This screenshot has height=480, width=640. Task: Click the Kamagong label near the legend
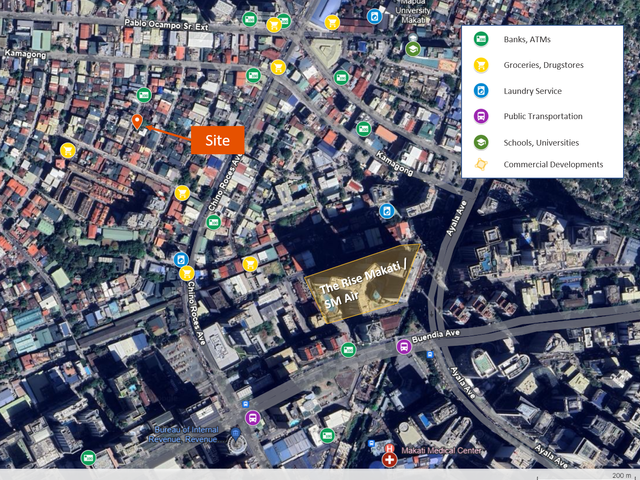395,164
